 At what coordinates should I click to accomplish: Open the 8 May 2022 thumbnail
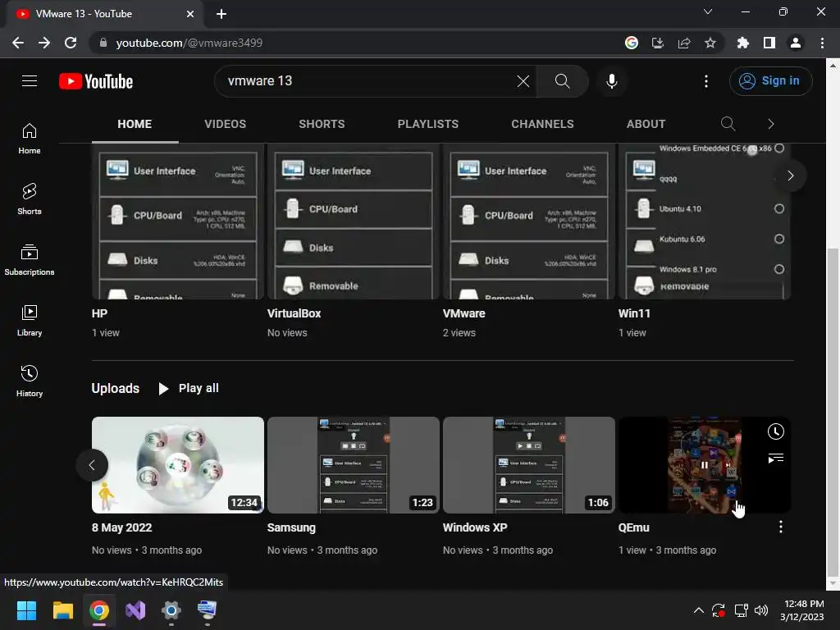click(x=178, y=465)
